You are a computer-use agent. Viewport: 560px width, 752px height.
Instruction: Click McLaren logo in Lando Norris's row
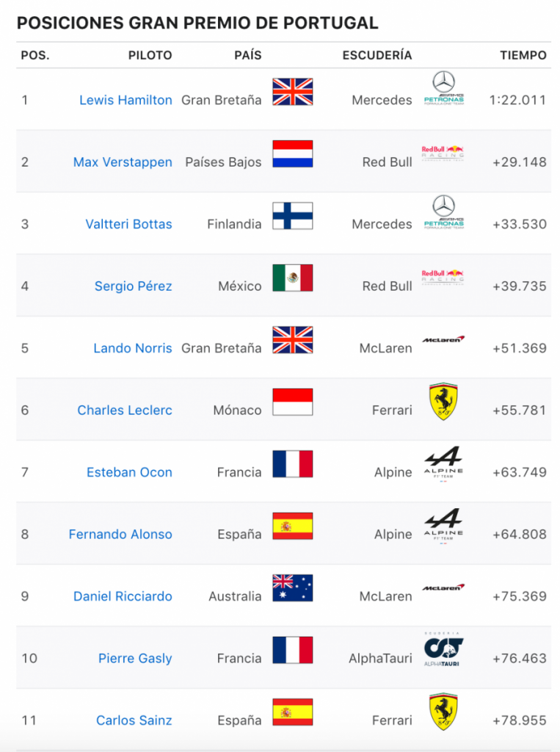[x=443, y=340]
